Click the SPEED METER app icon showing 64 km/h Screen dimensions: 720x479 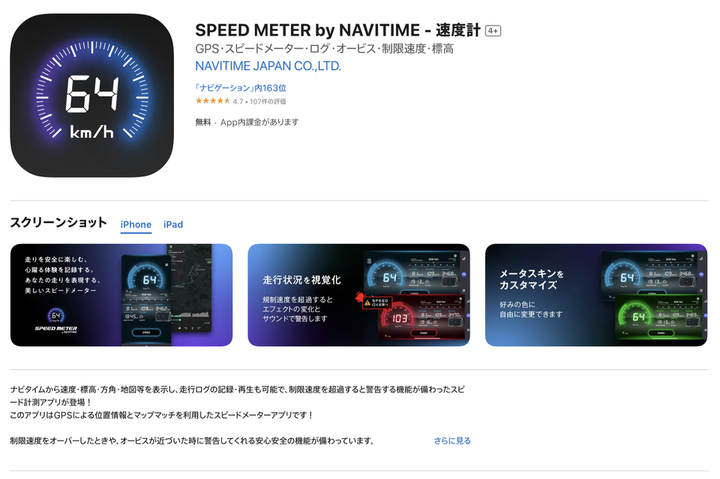click(x=92, y=96)
